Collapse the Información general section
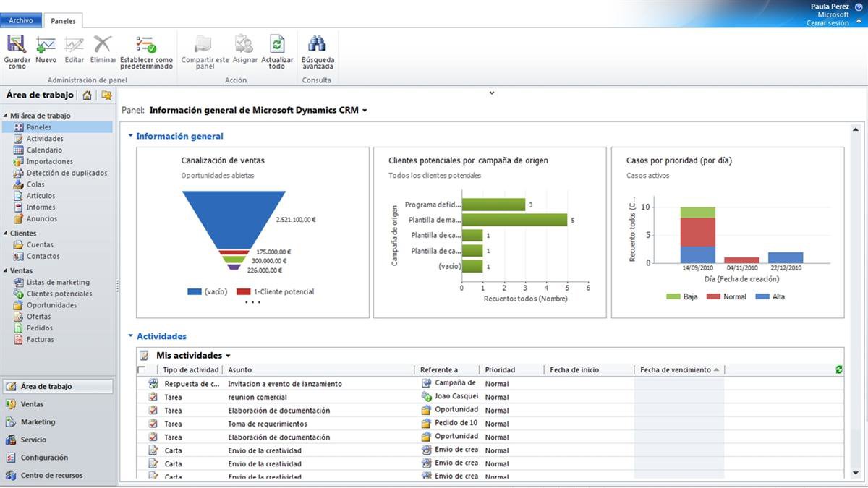This screenshot has width=868, height=488. click(x=131, y=136)
